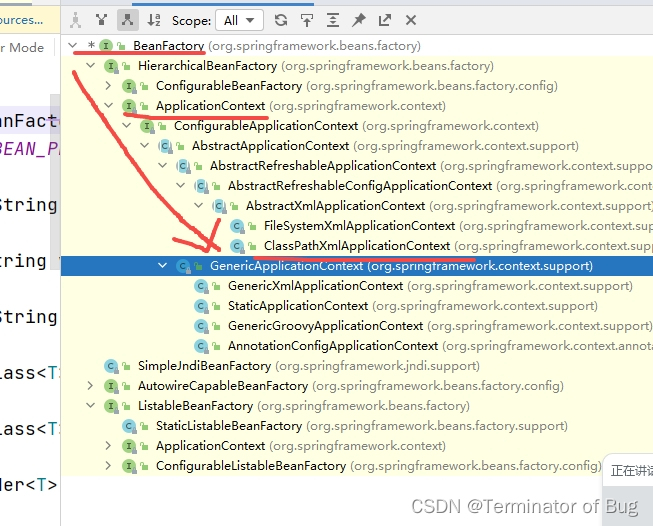The width and height of the screenshot is (653, 526).
Task: Sort hierarchy alphabetically
Action: click(154, 20)
